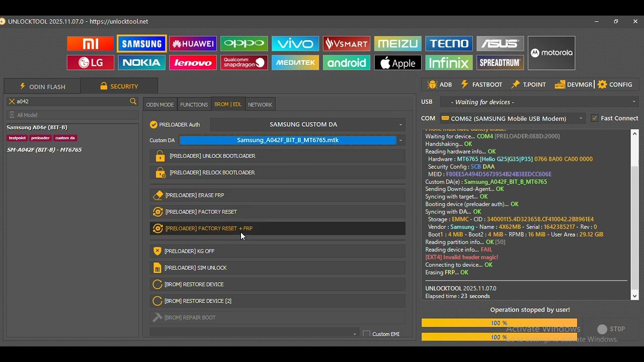This screenshot has width=644, height=362.
Task: Switch to the ODIN FLASH tab
Action: point(42,86)
